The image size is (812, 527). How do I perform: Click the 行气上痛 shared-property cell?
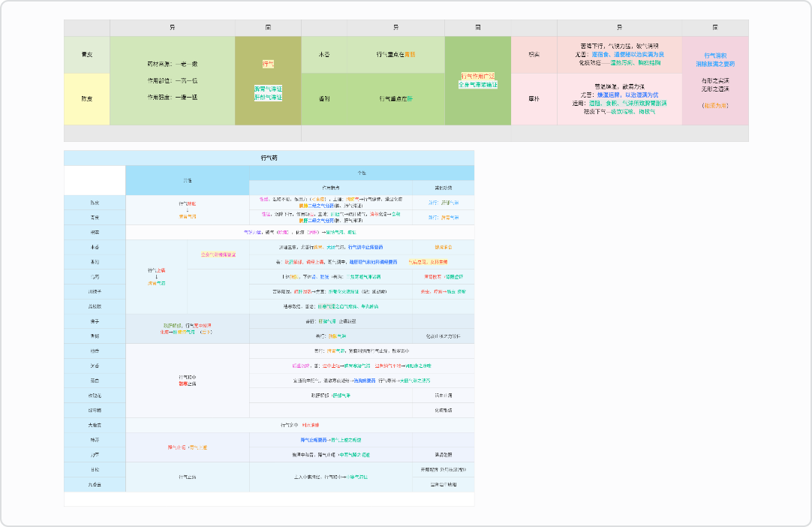(x=156, y=277)
